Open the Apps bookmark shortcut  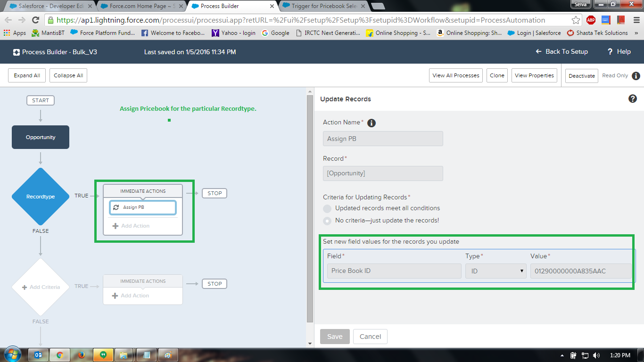(x=15, y=33)
